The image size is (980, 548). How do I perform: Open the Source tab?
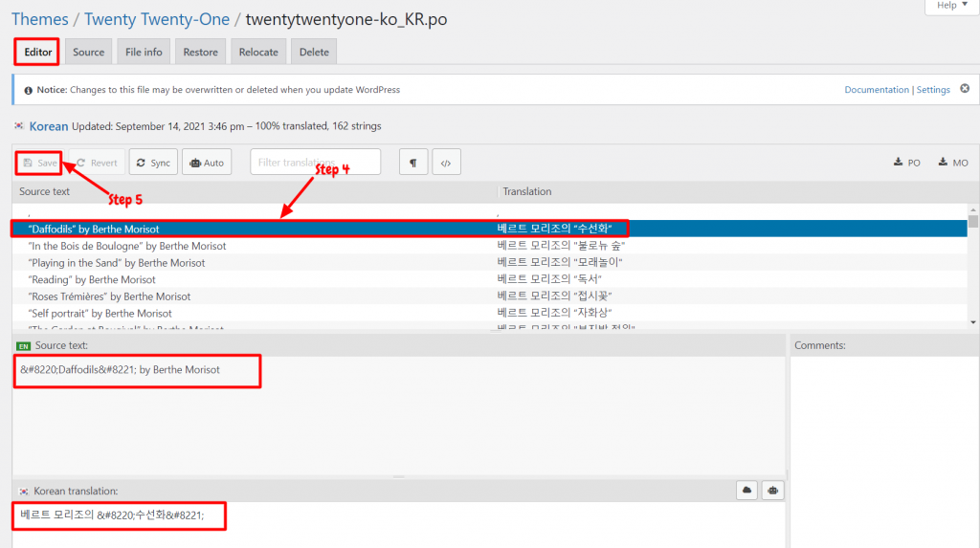point(88,52)
